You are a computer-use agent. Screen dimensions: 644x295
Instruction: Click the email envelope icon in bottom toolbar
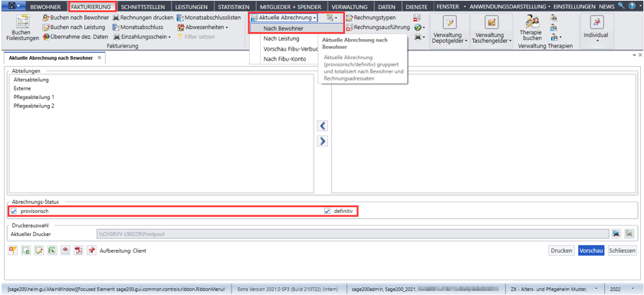coord(65,251)
